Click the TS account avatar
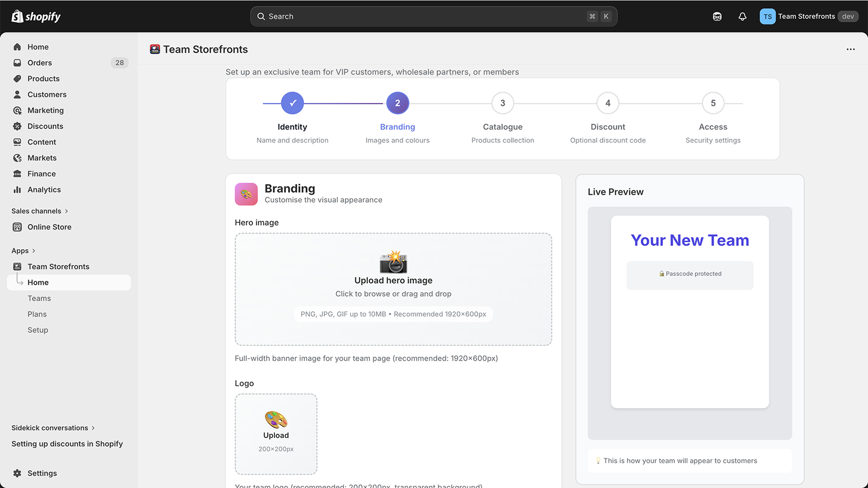 pyautogui.click(x=767, y=16)
